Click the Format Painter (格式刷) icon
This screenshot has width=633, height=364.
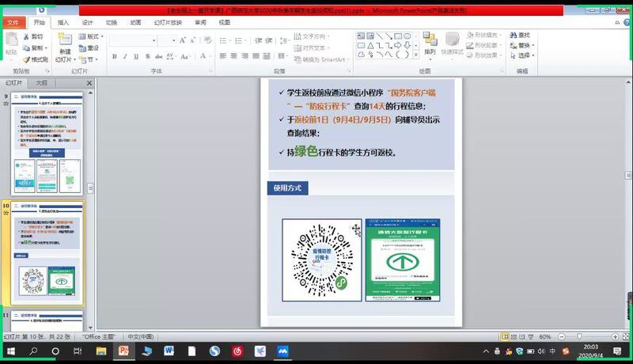pyautogui.click(x=35, y=59)
